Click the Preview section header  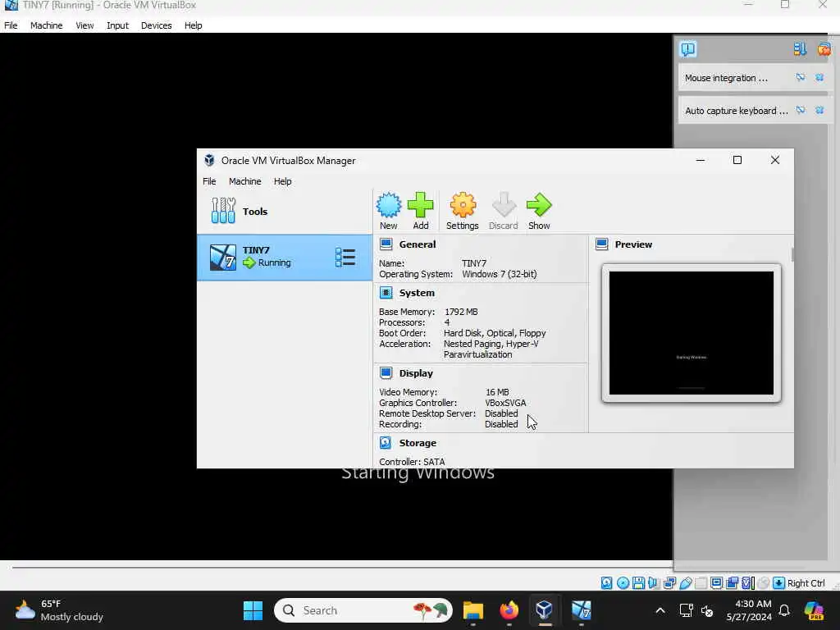pyautogui.click(x=633, y=244)
